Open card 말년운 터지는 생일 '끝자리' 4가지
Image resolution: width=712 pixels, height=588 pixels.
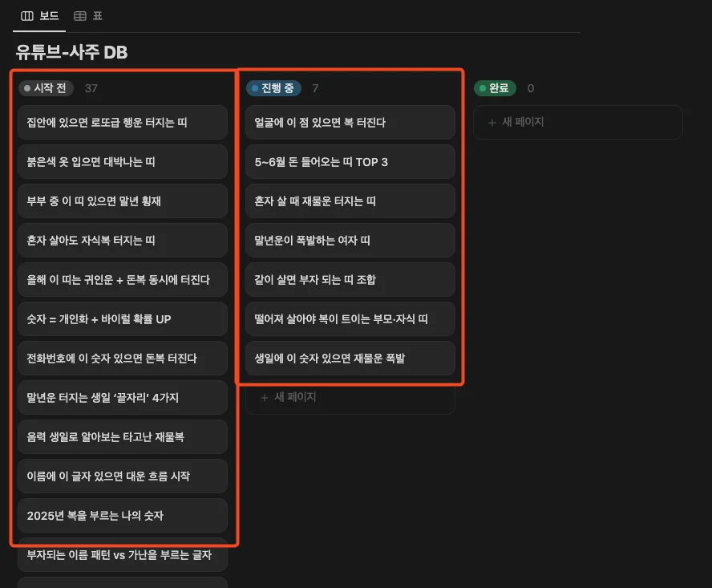coord(123,398)
